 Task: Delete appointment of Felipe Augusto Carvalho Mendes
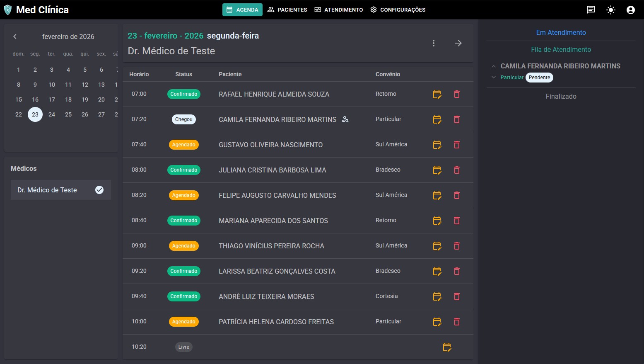pos(457,195)
